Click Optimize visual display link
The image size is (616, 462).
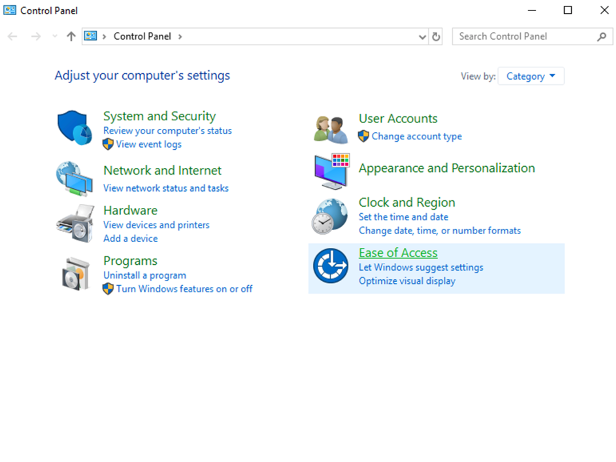(407, 281)
